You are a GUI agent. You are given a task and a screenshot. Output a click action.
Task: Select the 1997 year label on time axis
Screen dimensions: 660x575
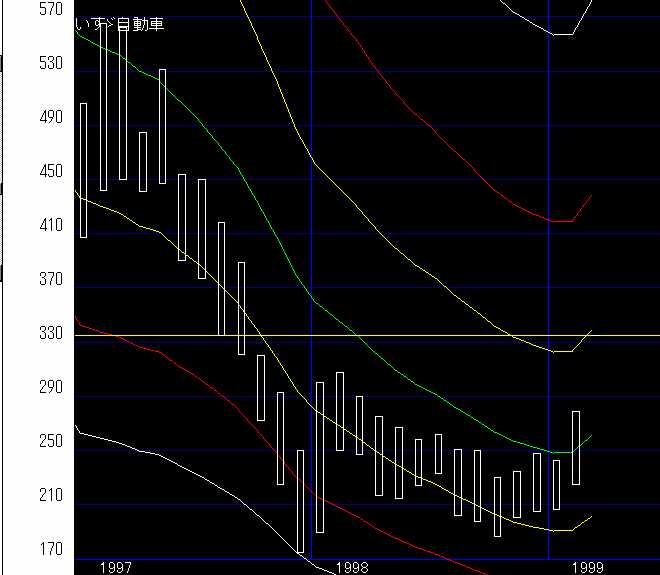116,567
